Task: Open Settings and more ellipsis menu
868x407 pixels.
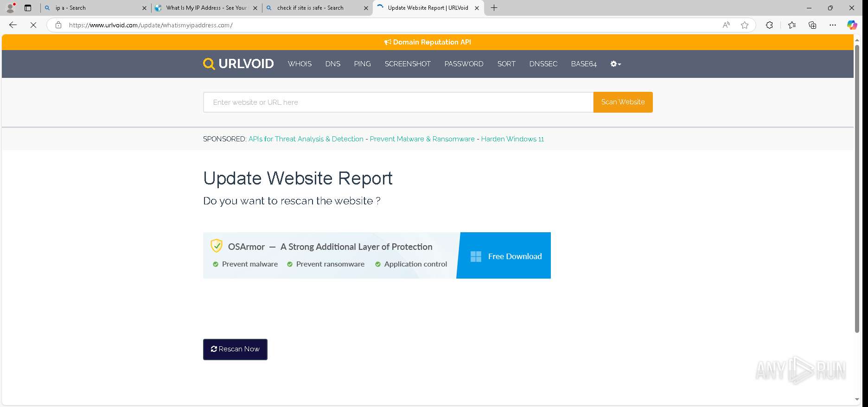Action: 833,25
